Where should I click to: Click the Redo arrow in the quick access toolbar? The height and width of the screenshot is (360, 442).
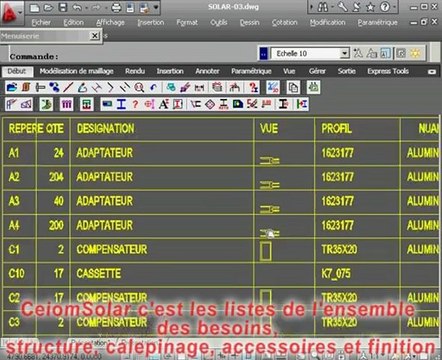pos(96,8)
